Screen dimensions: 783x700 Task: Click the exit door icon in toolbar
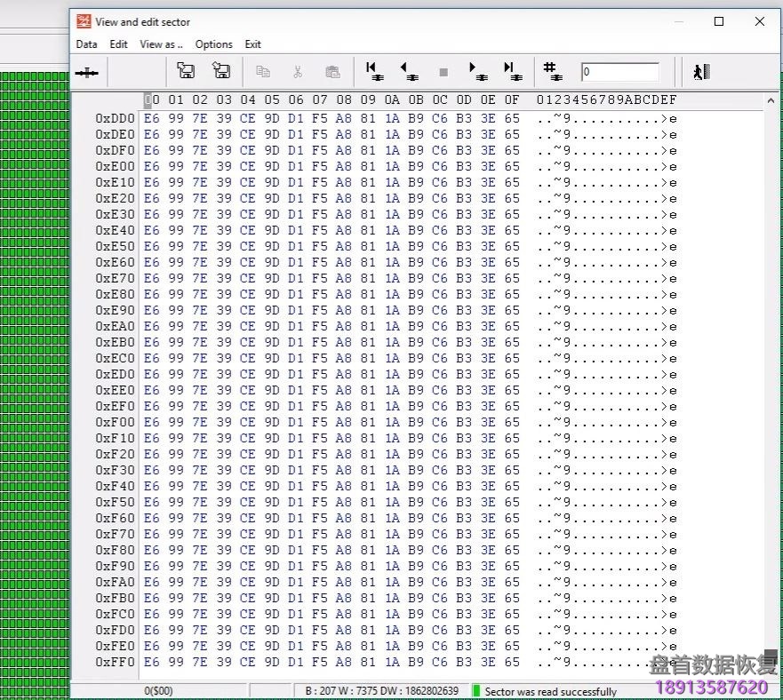[x=701, y=72]
